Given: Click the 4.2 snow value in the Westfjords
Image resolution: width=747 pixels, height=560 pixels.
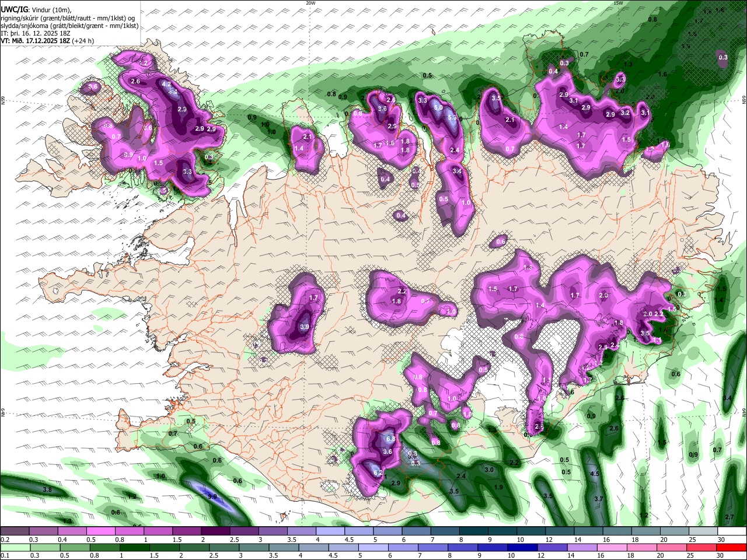Looking at the screenshot, I should pyautogui.click(x=166, y=84).
